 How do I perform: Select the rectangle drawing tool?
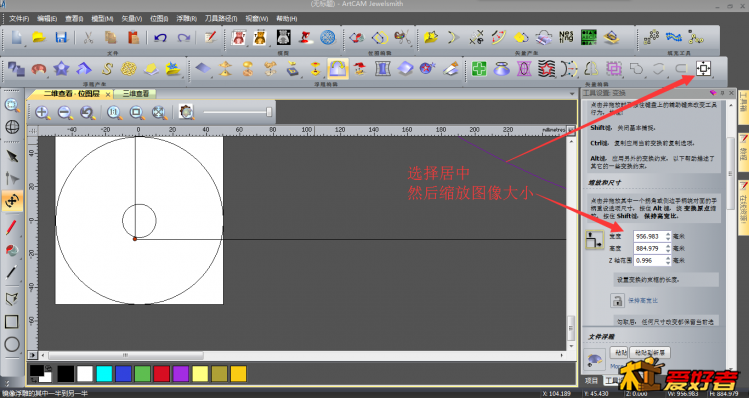click(x=12, y=321)
